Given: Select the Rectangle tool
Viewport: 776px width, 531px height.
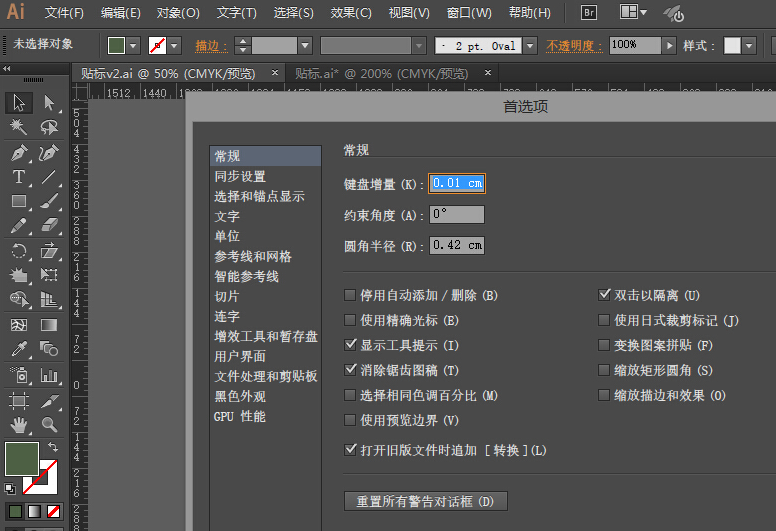Looking at the screenshot, I should [x=19, y=201].
